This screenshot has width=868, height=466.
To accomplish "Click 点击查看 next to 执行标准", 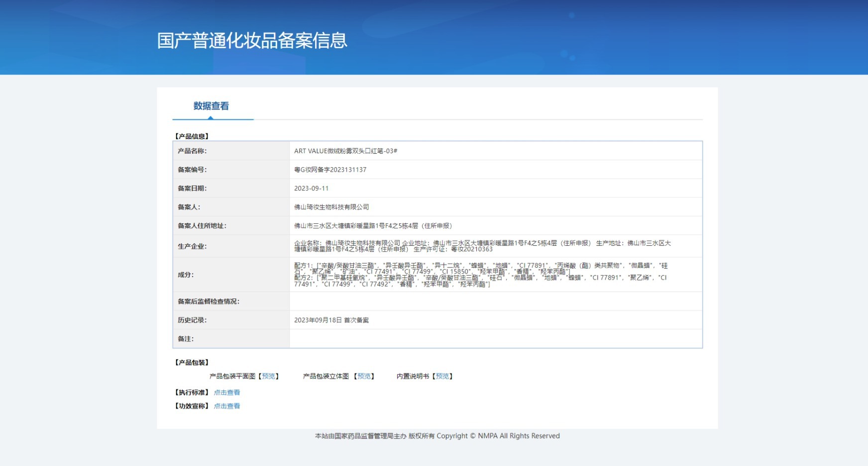I will [227, 392].
